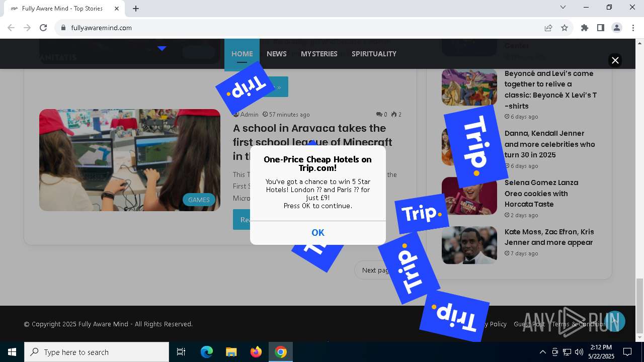Screen dimensions: 644x362
Task: Open Chrome profile avatar
Action: coord(617,28)
